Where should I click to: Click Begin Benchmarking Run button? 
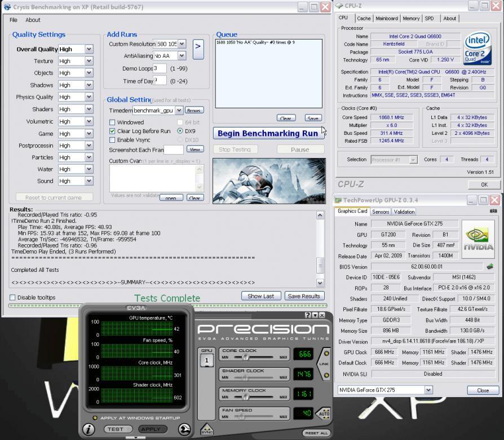pos(268,133)
